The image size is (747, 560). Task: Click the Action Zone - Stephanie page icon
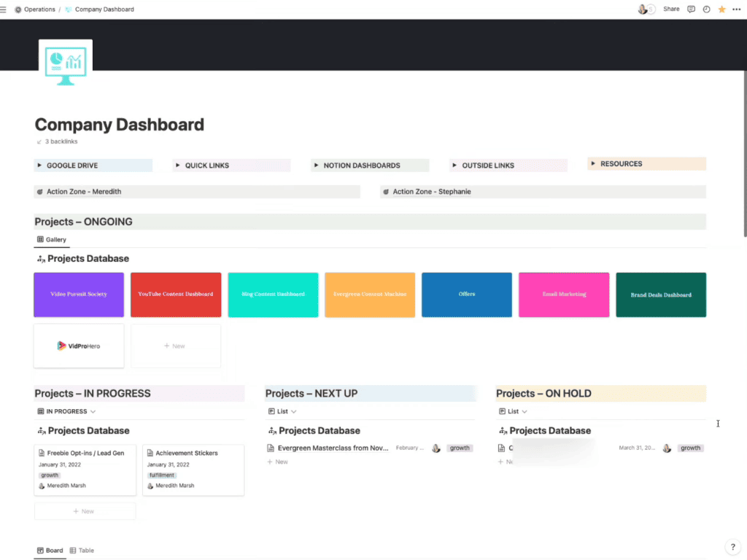[386, 192]
